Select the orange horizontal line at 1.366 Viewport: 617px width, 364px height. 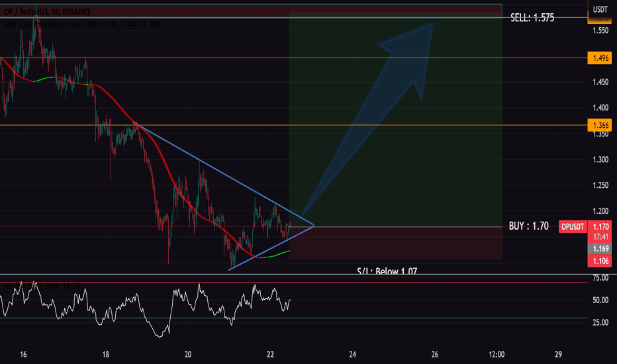click(293, 125)
